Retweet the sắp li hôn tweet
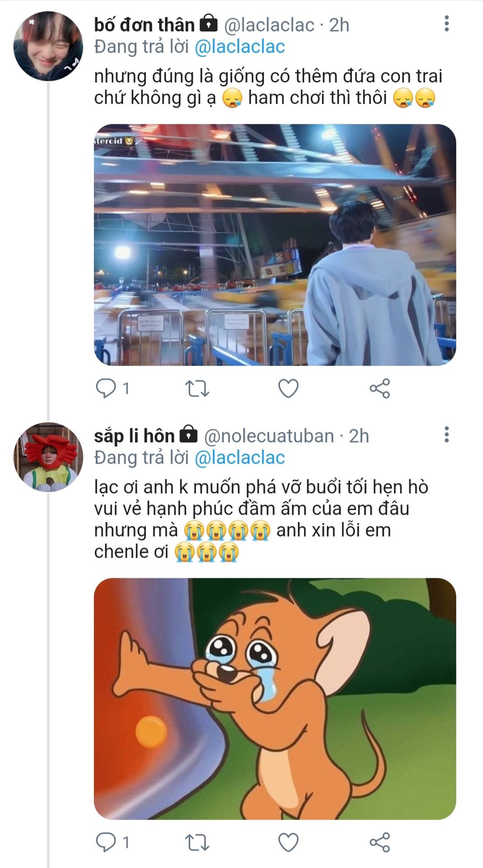 point(197,842)
